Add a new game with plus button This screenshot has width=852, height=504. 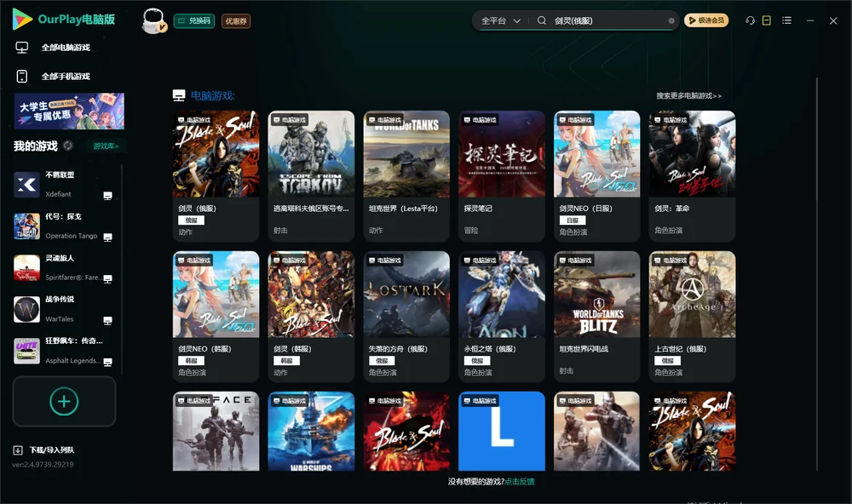tap(64, 401)
